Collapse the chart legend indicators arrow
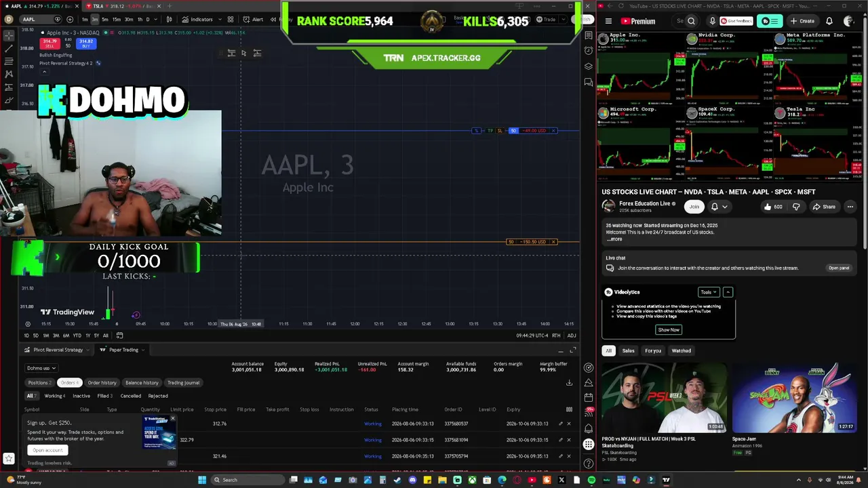Image resolution: width=868 pixels, height=488 pixels. (x=43, y=71)
